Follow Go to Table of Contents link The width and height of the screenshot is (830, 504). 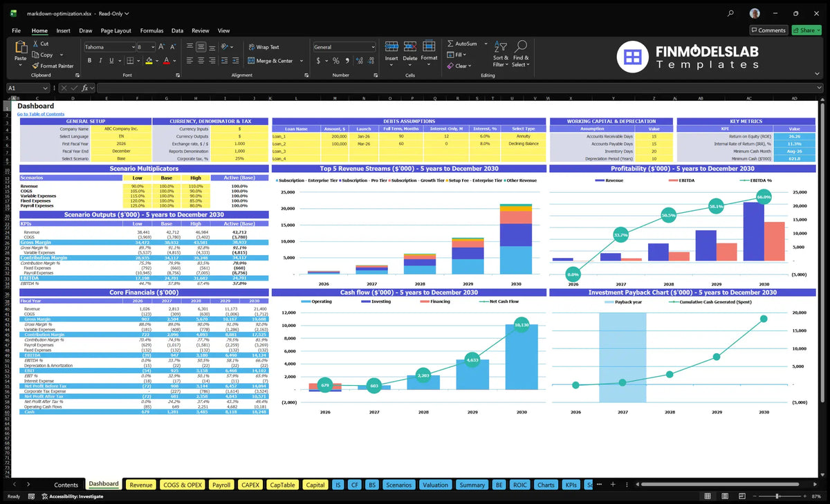pos(41,114)
